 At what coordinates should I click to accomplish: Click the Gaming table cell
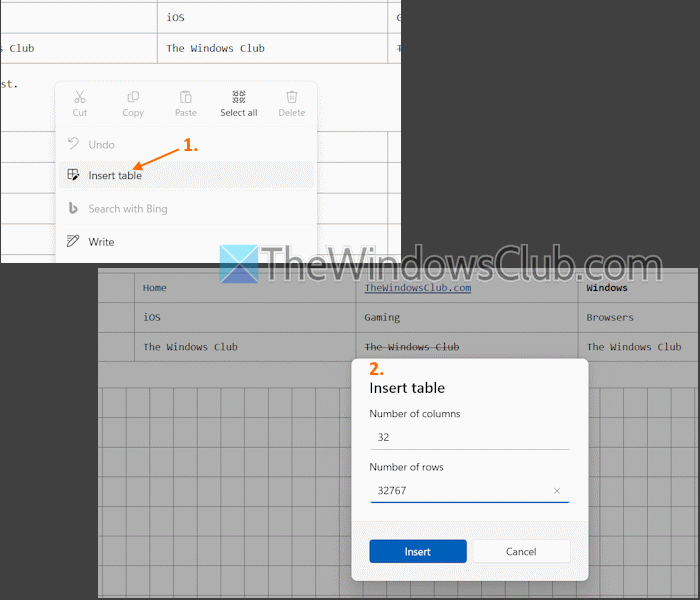(467, 317)
